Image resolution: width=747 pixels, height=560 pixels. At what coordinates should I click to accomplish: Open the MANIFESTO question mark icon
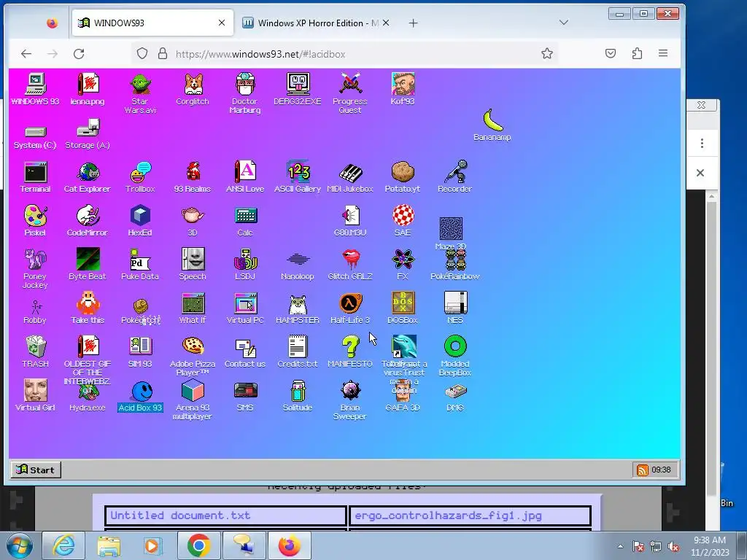click(351, 346)
